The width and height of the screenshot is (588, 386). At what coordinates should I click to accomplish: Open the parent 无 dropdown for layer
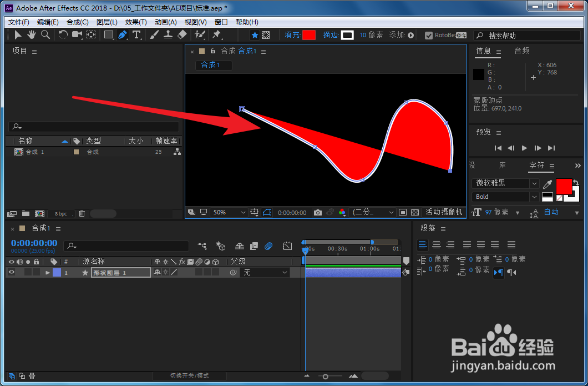pyautogui.click(x=266, y=273)
